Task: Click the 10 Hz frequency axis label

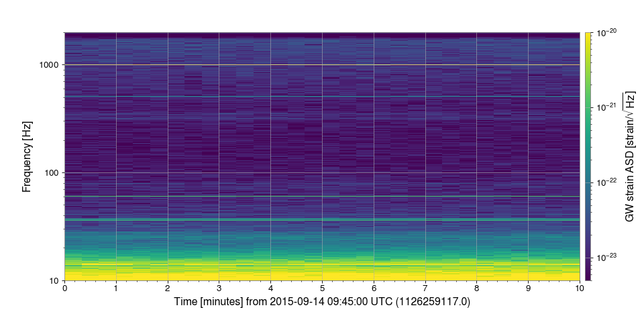Action: tap(56, 281)
